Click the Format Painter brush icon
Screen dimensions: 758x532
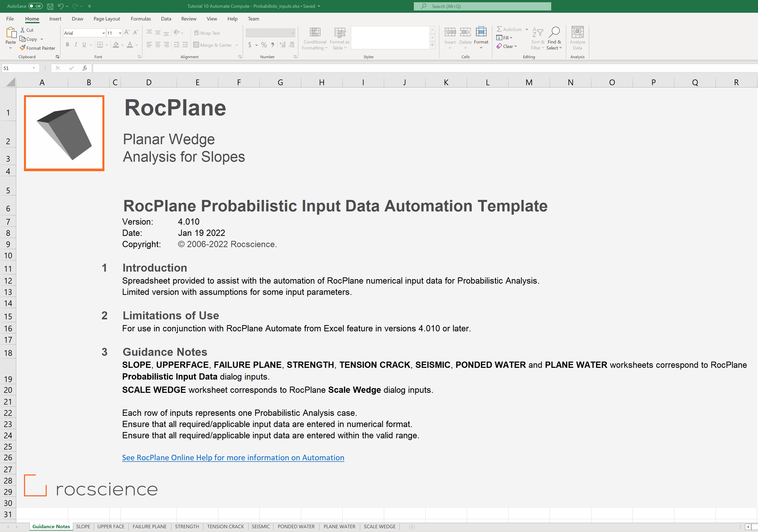(x=22, y=48)
